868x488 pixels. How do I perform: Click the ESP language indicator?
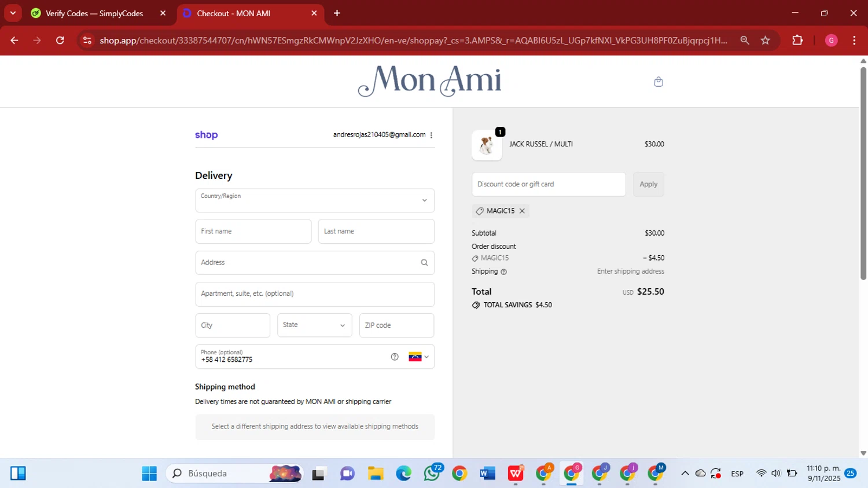pos(737,474)
